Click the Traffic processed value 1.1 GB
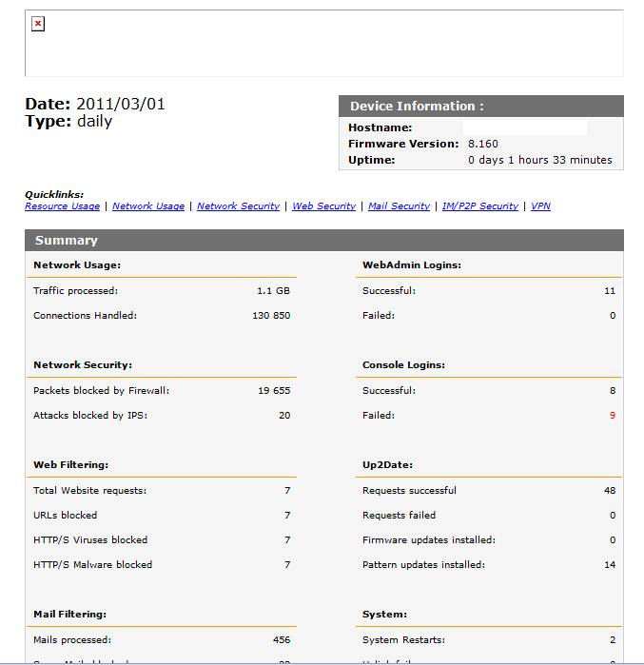This screenshot has width=644, height=665. coord(273,291)
